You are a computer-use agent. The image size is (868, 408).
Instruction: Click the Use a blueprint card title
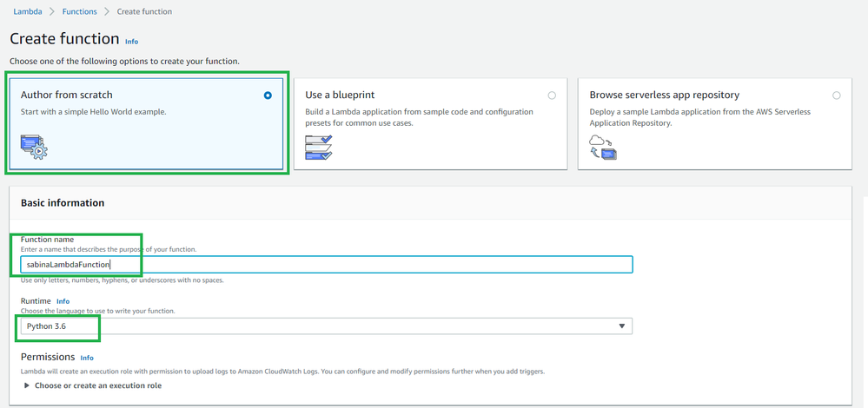pos(340,95)
